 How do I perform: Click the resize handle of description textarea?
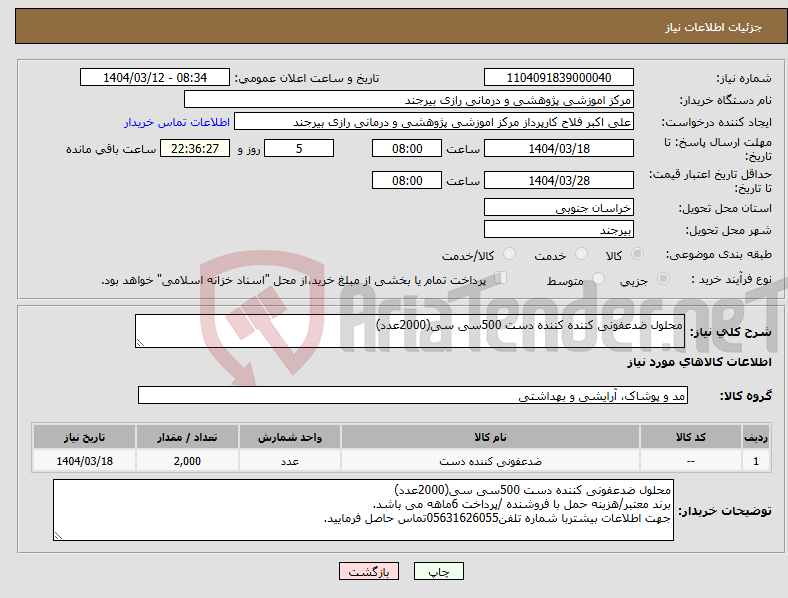140,343
